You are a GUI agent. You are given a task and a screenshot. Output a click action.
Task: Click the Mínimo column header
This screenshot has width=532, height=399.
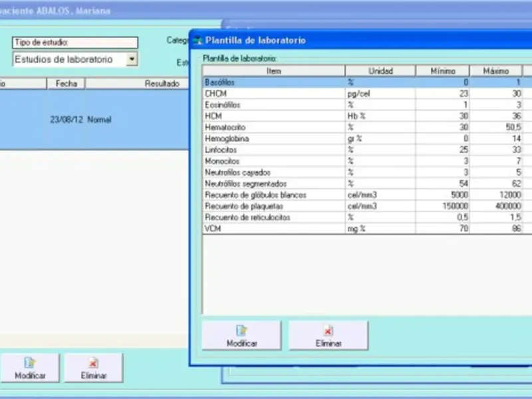tap(443, 71)
